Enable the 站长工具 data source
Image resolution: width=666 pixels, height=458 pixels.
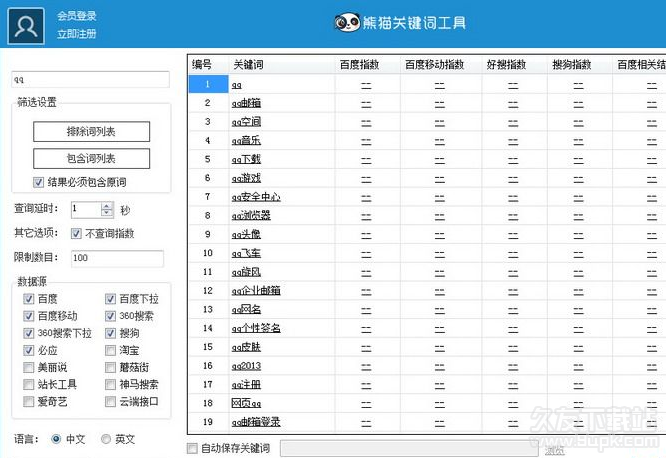tap(28, 384)
